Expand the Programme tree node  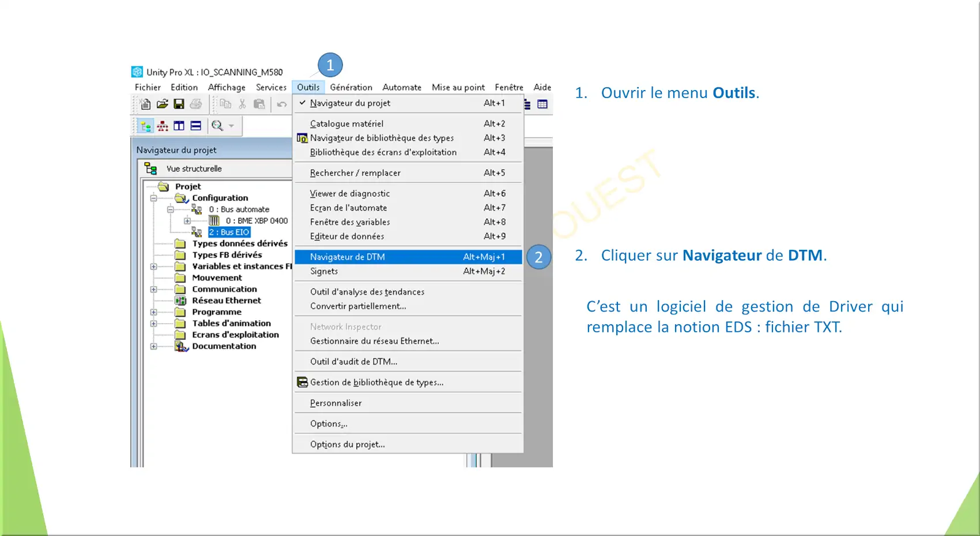point(153,312)
